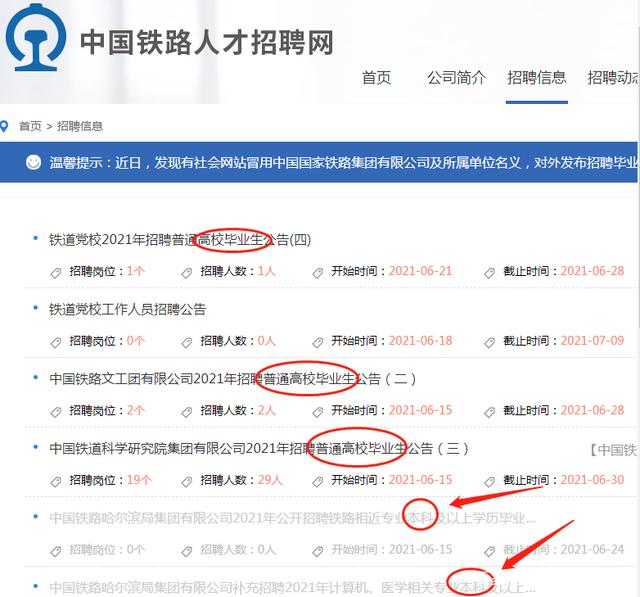The width and height of the screenshot is (640, 597).
Task: Open the first 中国铁路哈尔滨局集团 公开招聘 posting
Action: [292, 518]
